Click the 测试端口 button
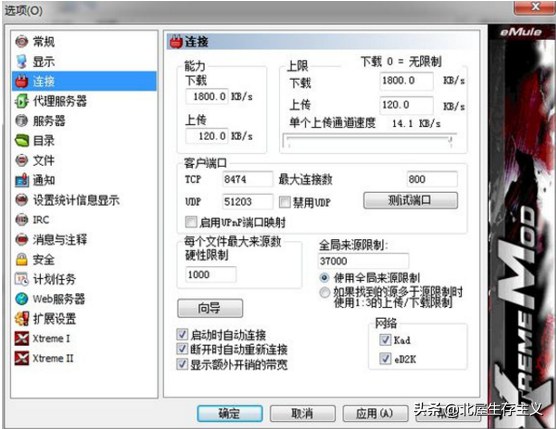Image resolution: width=556 pixels, height=429 pixels. [x=410, y=201]
